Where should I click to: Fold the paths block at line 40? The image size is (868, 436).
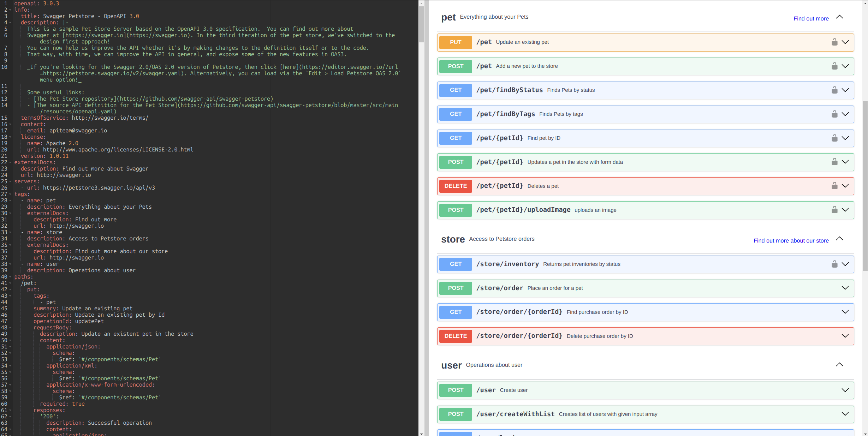point(11,277)
